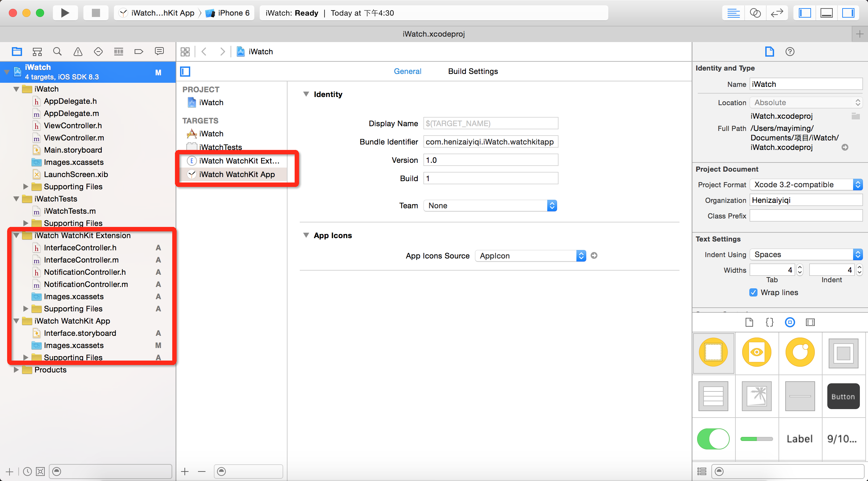
Task: Collapse the Identity section
Action: 306,94
